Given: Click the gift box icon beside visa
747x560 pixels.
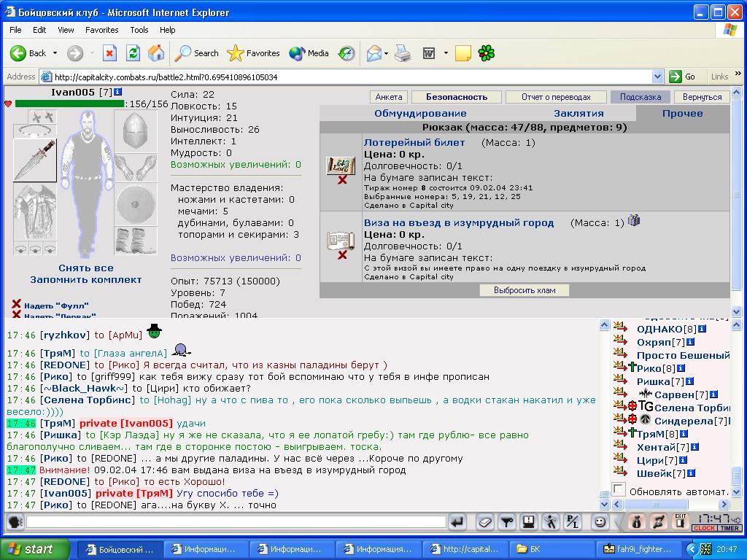Looking at the screenshot, I should point(634,220).
